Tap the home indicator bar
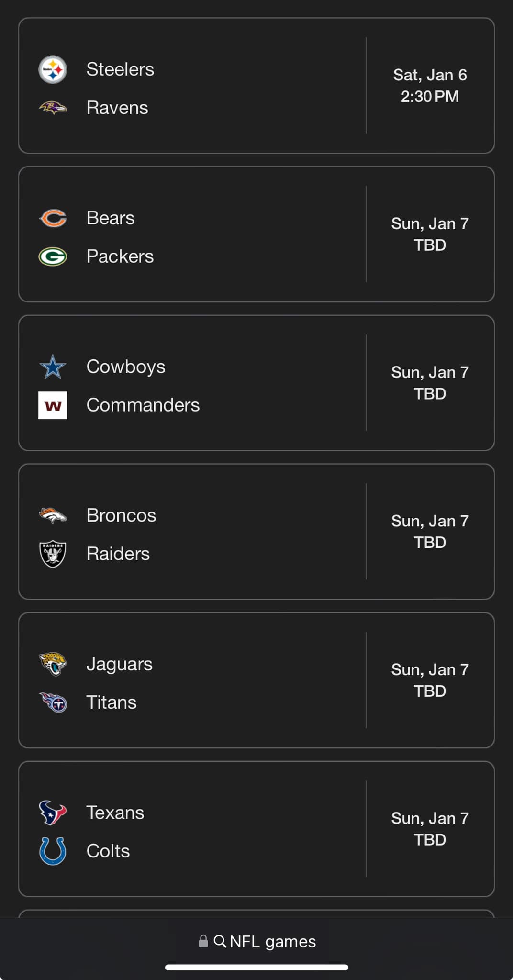513x980 pixels. point(256,968)
